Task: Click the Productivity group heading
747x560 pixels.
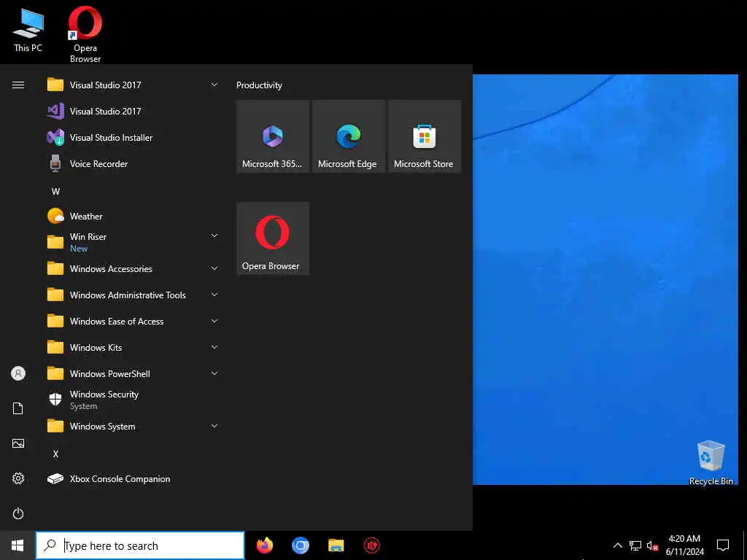Action: click(x=259, y=85)
